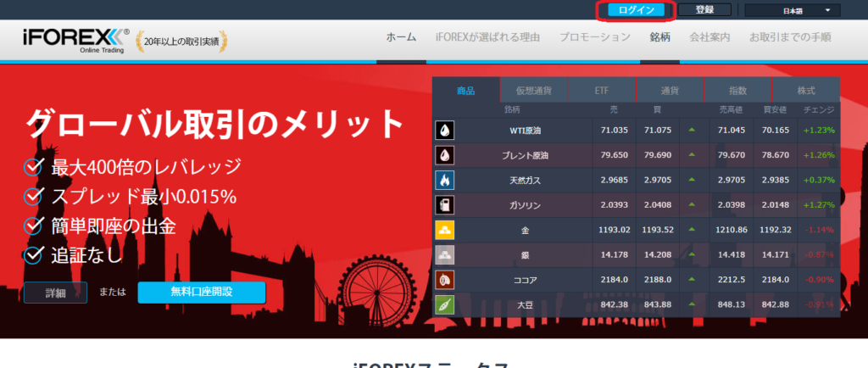Click the green up arrow in 大豆 row
This screenshot has height=368, width=868.
pos(691,304)
